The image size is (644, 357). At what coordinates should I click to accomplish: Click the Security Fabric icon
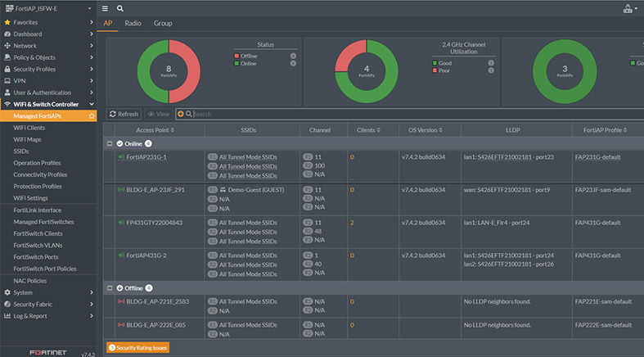click(x=7, y=304)
